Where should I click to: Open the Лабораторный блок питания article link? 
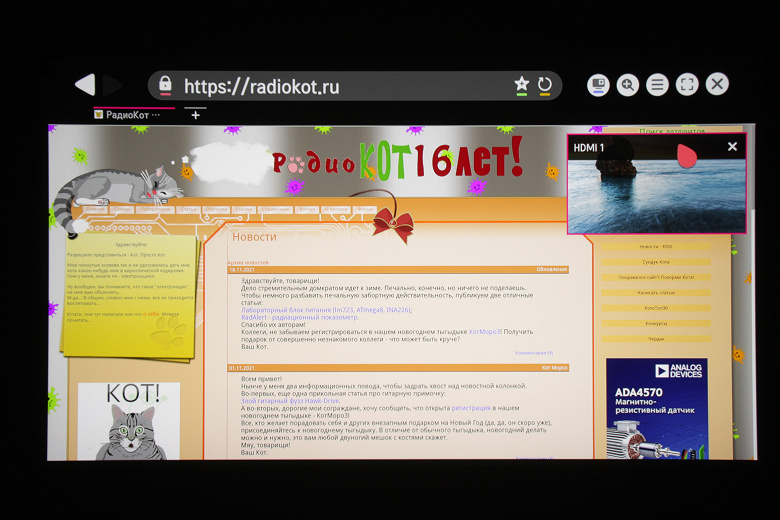coord(326,310)
